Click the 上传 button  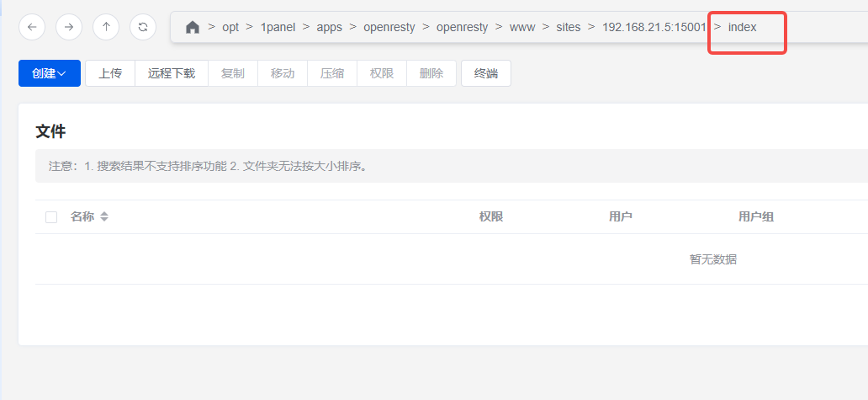coord(110,73)
